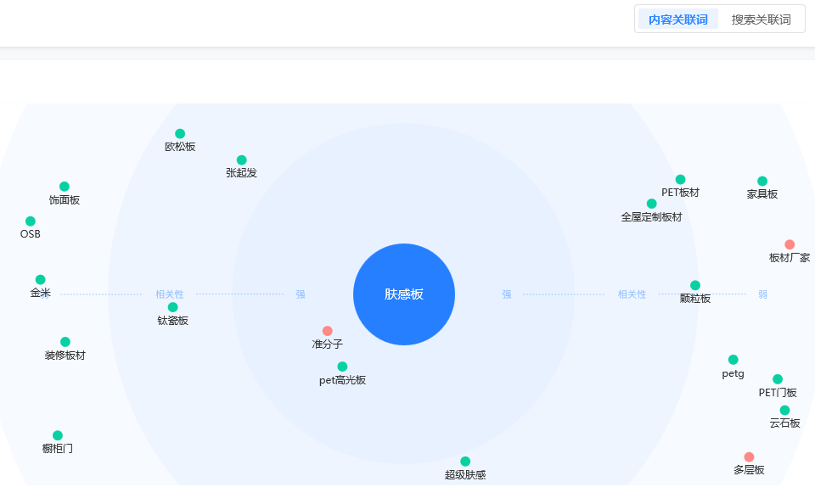Click the 钛瓷板 keyword label

coord(172,321)
